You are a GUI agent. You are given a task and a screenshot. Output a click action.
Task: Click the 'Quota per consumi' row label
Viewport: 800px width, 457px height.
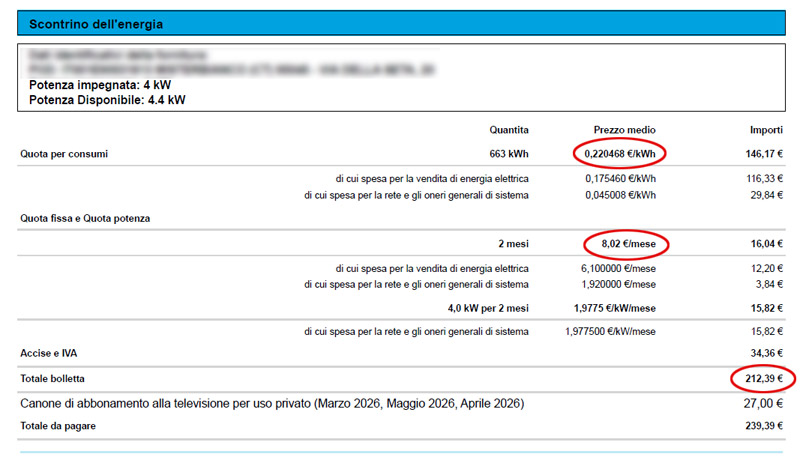(64, 154)
